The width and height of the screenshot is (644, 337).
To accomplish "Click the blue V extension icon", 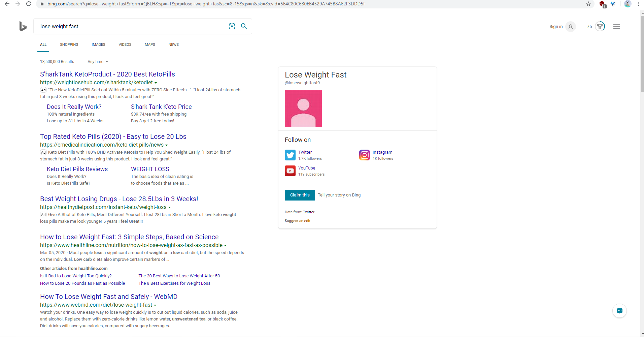I will point(613,4).
